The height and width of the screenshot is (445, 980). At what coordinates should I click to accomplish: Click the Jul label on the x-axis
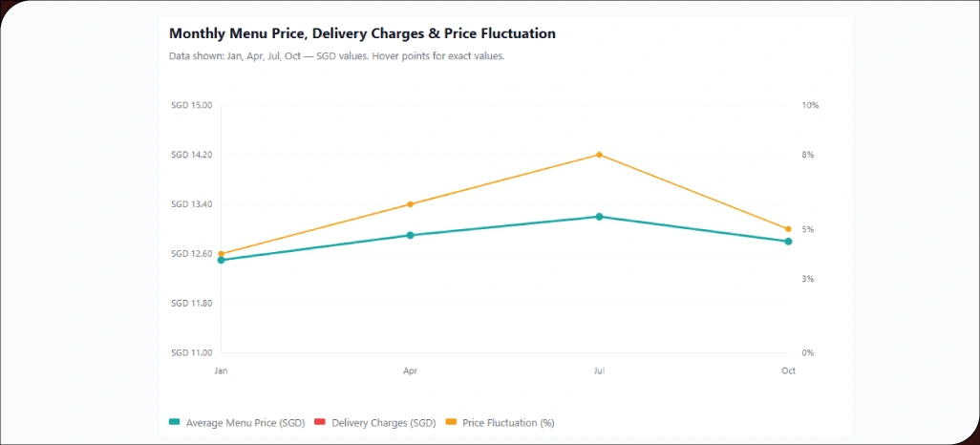point(599,371)
